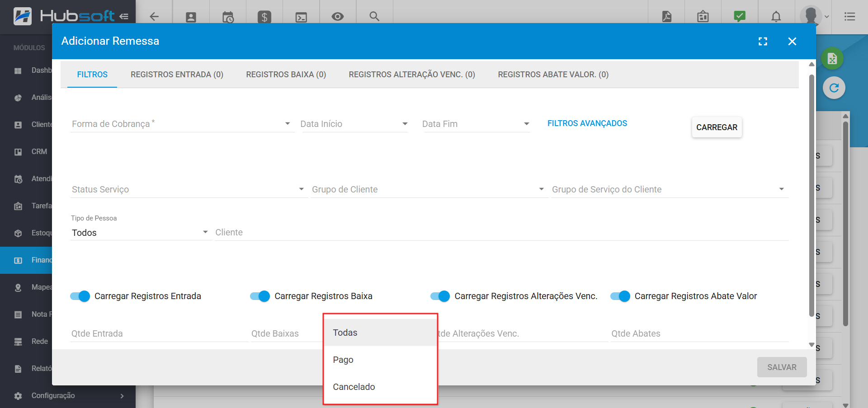Turn off Carregar Registros Baixa switch

(x=260, y=296)
